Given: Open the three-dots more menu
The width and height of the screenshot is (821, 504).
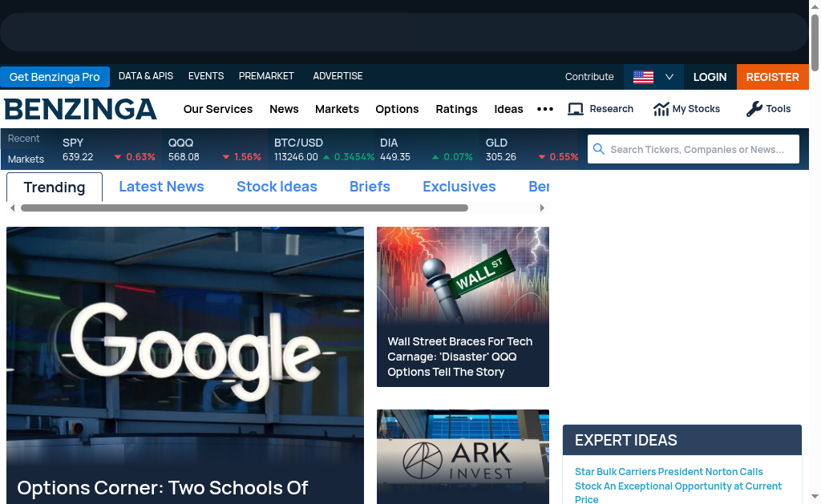Looking at the screenshot, I should [545, 109].
